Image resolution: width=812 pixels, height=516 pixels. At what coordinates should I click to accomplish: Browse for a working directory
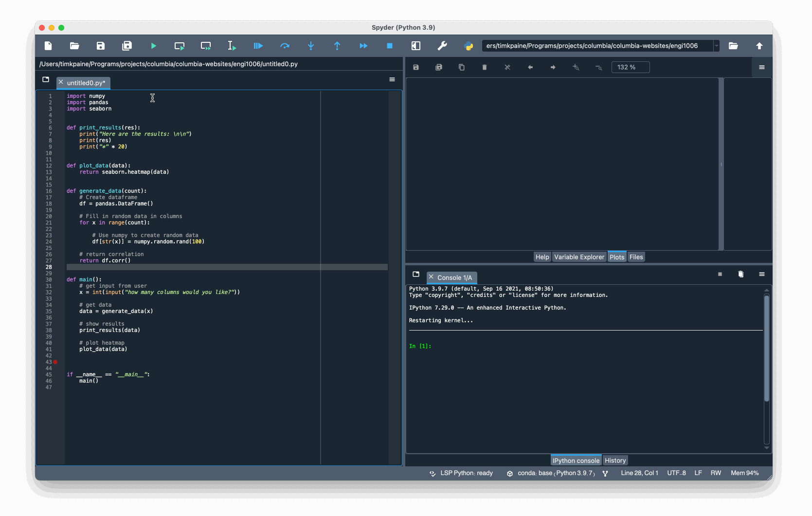(733, 46)
